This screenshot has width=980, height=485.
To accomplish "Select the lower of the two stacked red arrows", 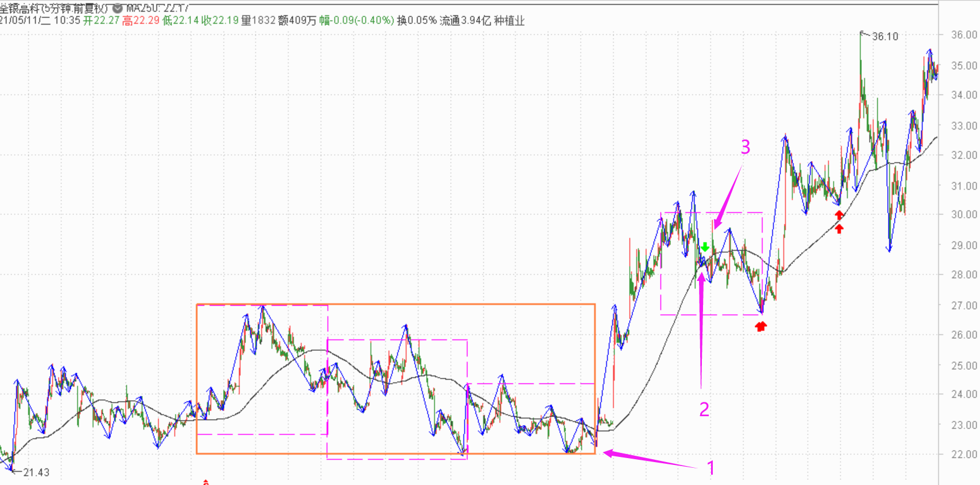I will point(839,229).
